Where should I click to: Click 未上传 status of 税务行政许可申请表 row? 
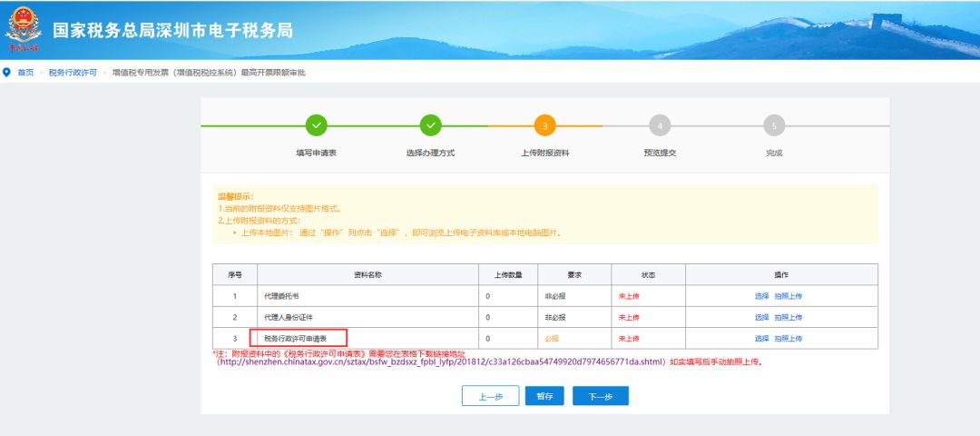(x=629, y=339)
